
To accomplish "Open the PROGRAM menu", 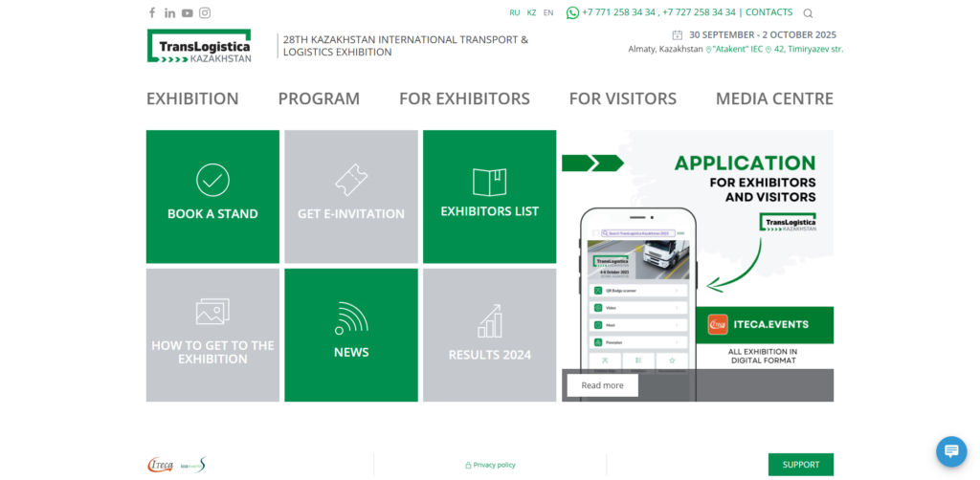I will 319,98.
